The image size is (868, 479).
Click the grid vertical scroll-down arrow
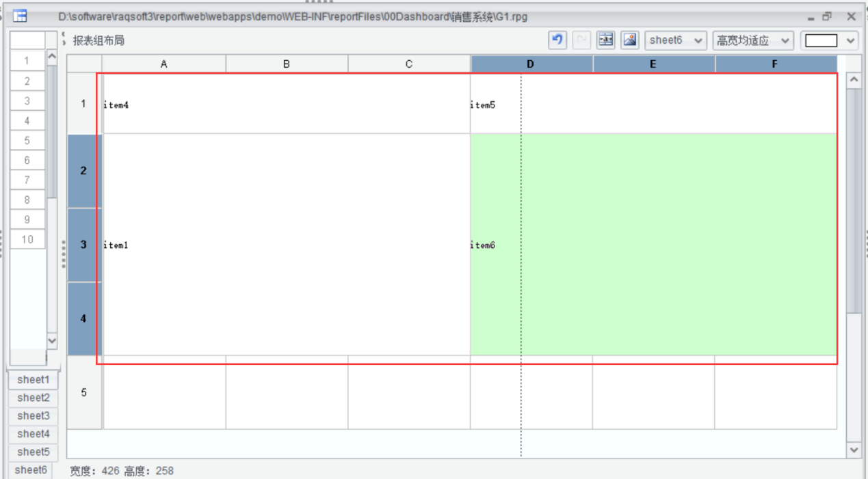click(x=854, y=450)
